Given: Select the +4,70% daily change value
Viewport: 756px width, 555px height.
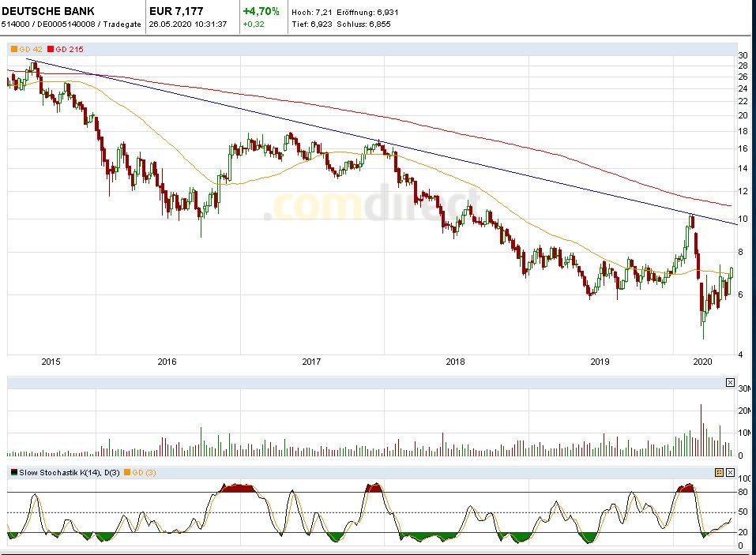Looking at the screenshot, I should [x=261, y=11].
